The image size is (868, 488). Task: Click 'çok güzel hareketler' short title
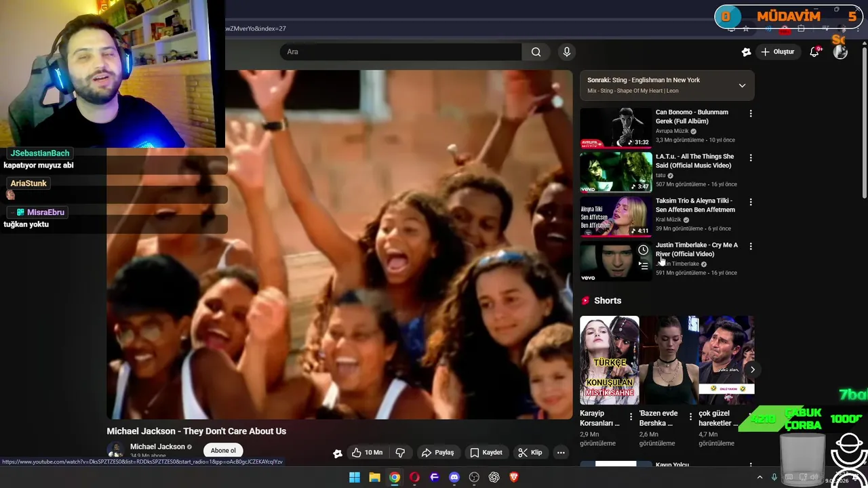[719, 418]
